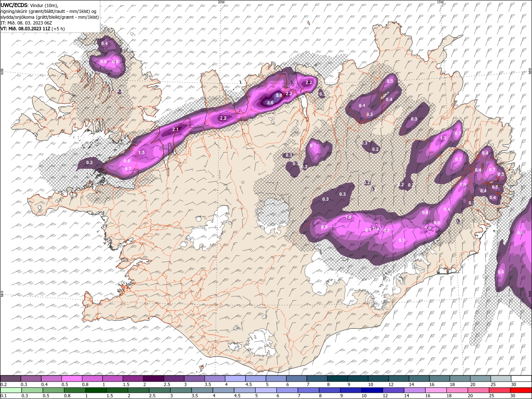
Task: Pick the red swatch ending the bottom legend
Action: tap(521, 390)
